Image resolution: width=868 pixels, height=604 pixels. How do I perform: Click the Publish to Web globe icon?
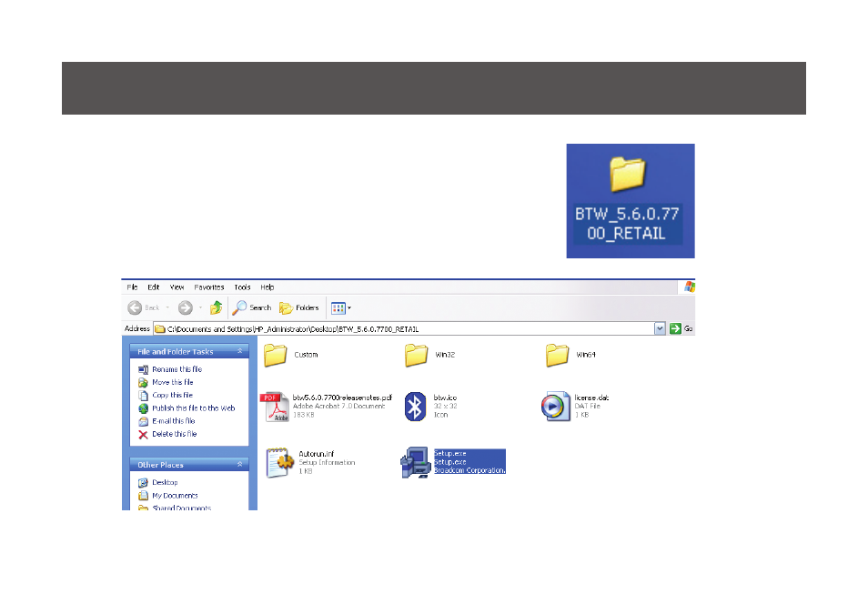pyautogui.click(x=143, y=408)
